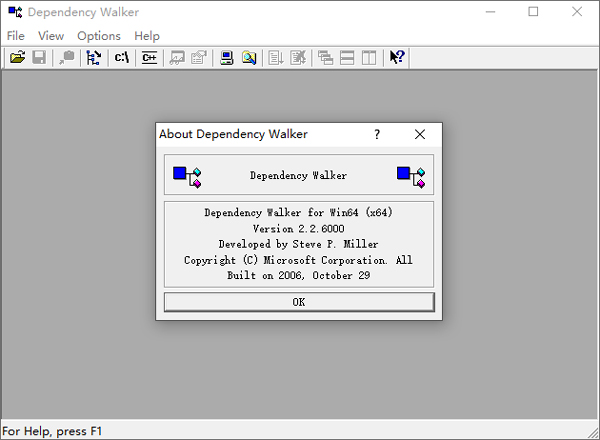Activate the context help arrow-question icon
This screenshot has height=440, width=600.
click(397, 58)
